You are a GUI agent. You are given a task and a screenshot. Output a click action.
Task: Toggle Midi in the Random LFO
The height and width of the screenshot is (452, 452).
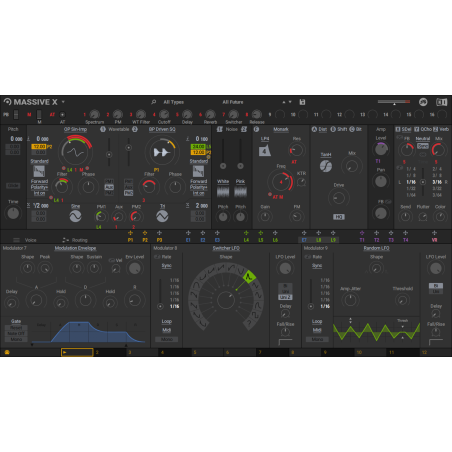317,330
